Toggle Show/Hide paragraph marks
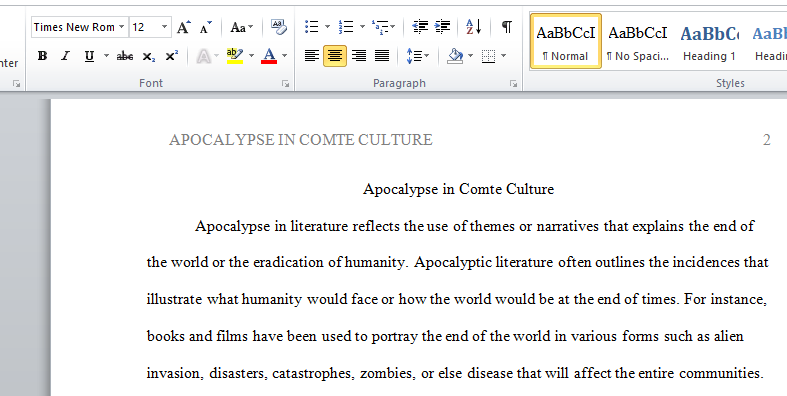The height and width of the screenshot is (396, 787). coord(507,27)
